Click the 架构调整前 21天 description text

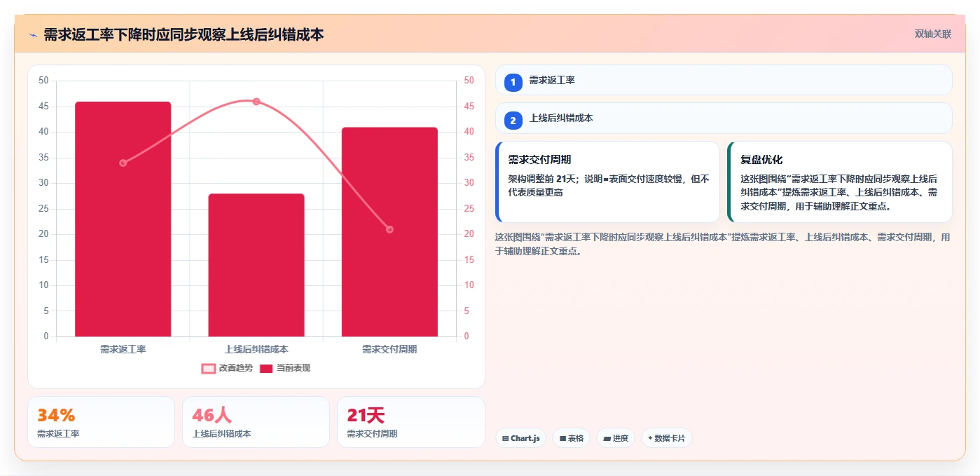(x=609, y=185)
